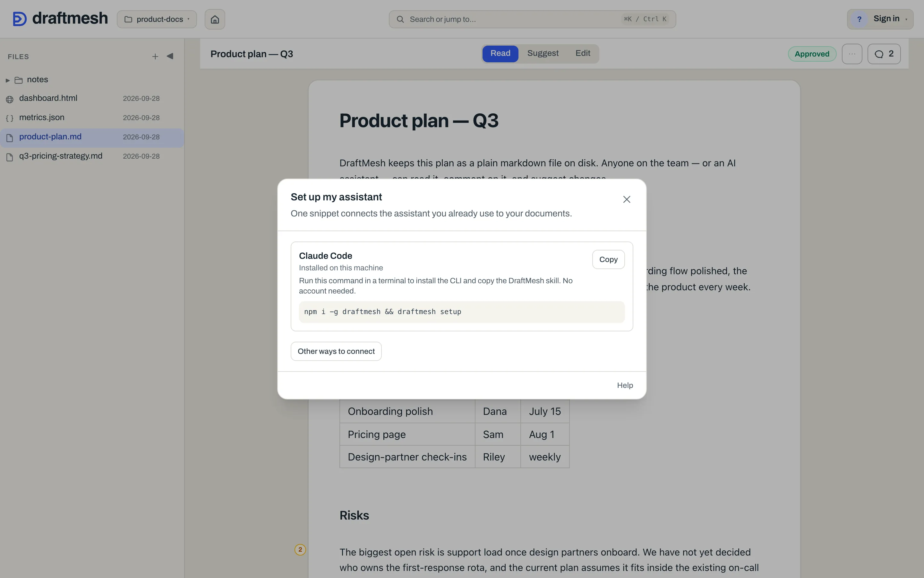Click the July 15 table cell

545,411
